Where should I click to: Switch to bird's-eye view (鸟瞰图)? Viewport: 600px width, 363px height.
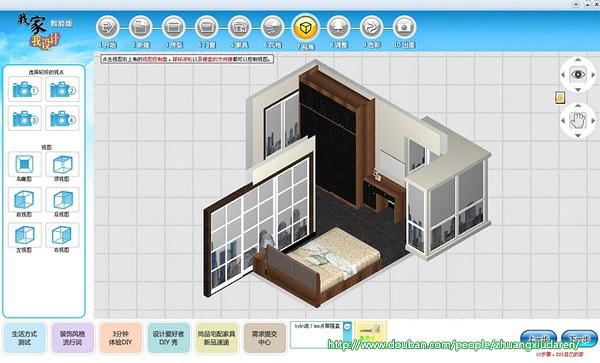25,164
